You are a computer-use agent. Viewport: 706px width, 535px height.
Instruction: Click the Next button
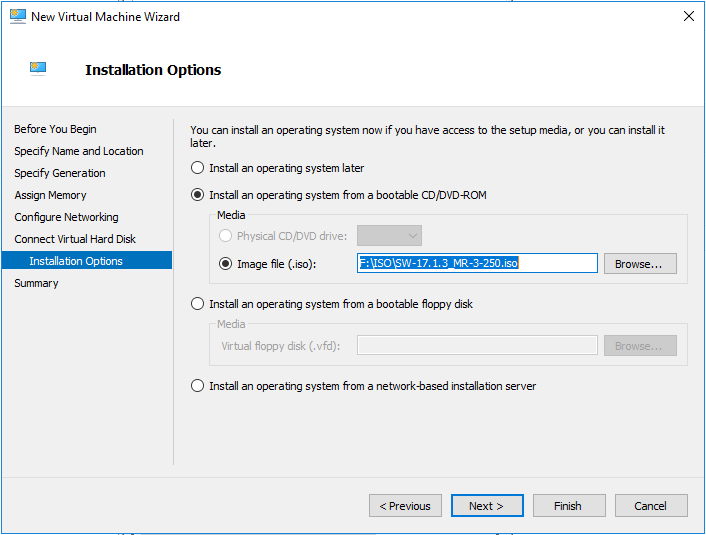pos(487,506)
